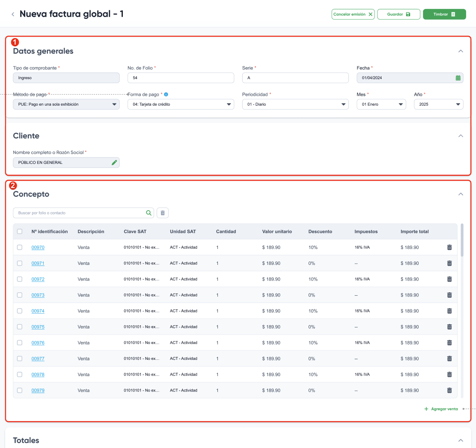Click the Timbrar button

tap(444, 14)
